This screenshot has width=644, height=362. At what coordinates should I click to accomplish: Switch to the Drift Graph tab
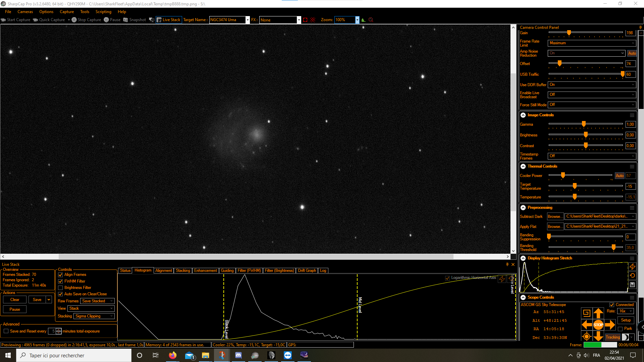click(x=307, y=270)
